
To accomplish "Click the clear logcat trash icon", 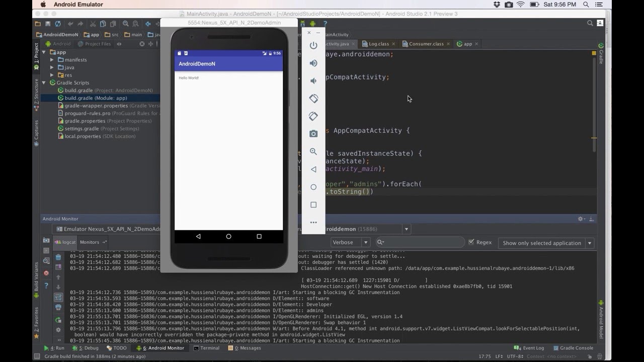I will tap(58, 257).
